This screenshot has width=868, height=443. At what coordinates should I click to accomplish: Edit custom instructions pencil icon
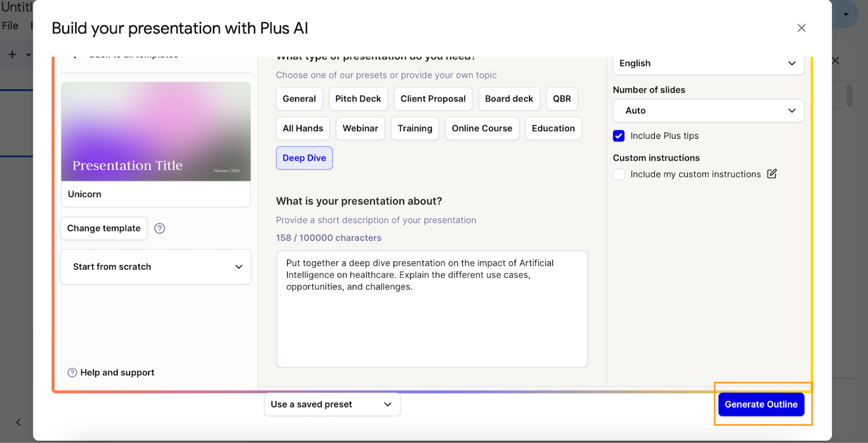[x=772, y=174]
